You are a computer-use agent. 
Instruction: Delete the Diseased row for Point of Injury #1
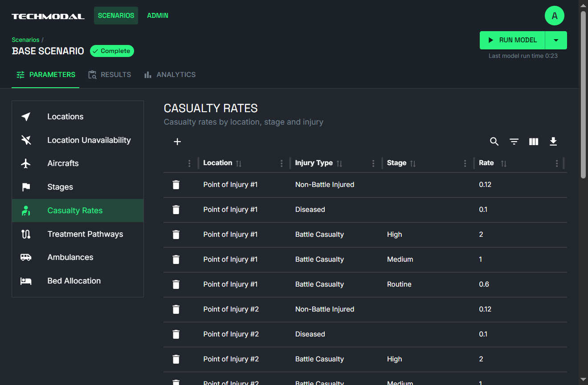point(176,210)
